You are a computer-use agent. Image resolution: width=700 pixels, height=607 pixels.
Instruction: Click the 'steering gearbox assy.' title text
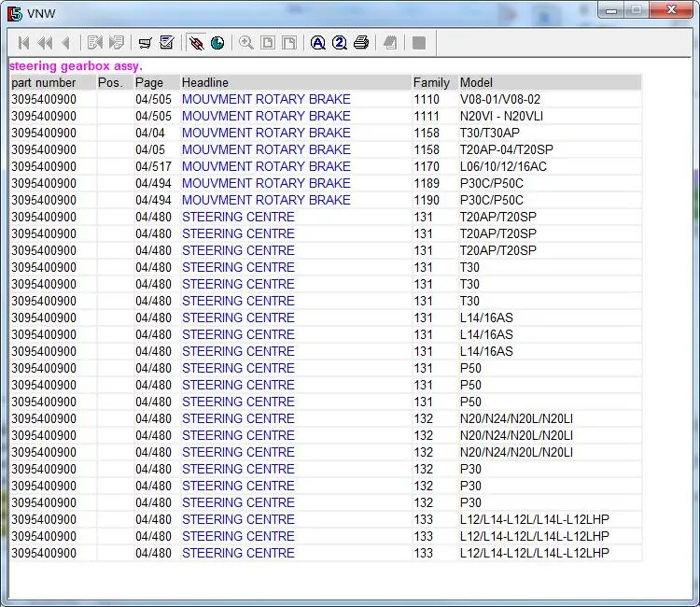76,66
